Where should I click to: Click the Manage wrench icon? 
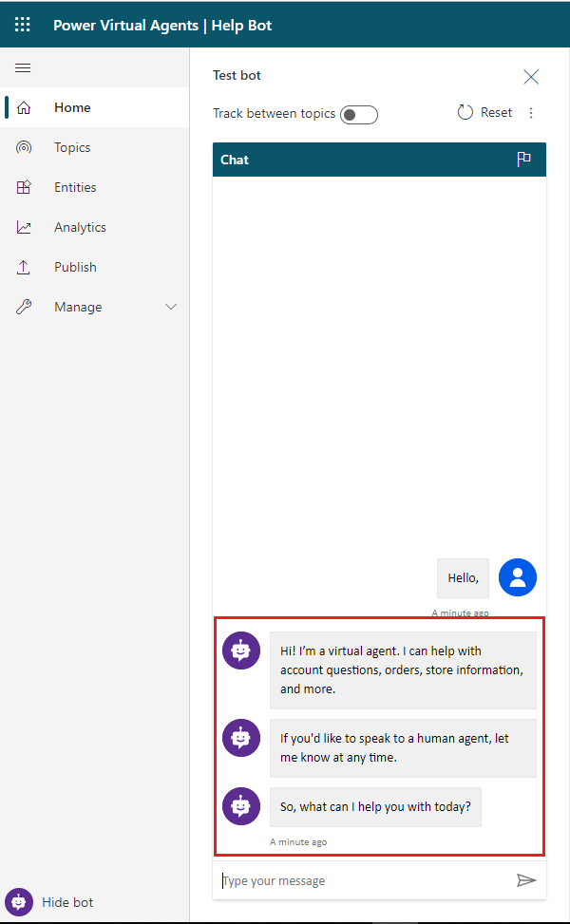tap(24, 307)
